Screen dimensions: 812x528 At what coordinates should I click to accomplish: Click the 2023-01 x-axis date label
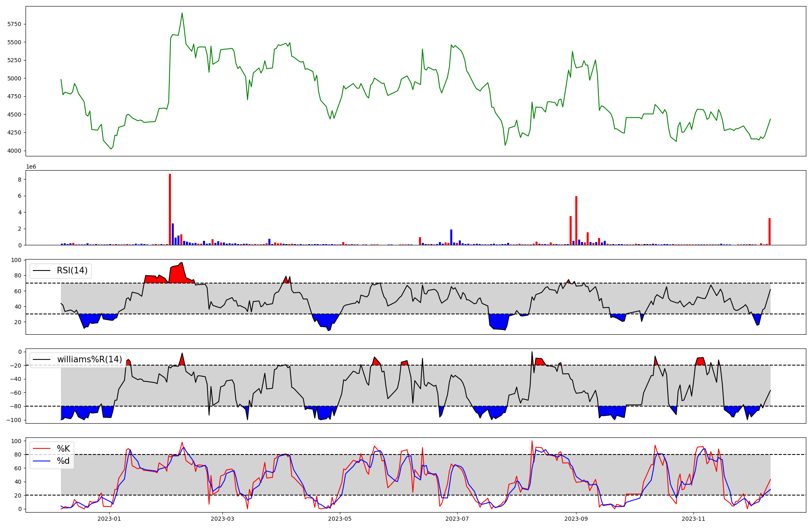click(109, 519)
